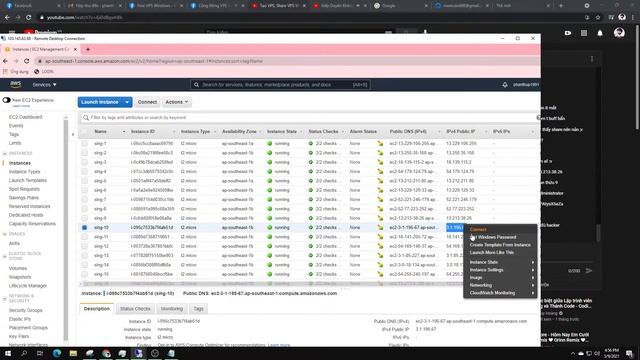Open the Launch Instance dropdown arrow

point(127,102)
